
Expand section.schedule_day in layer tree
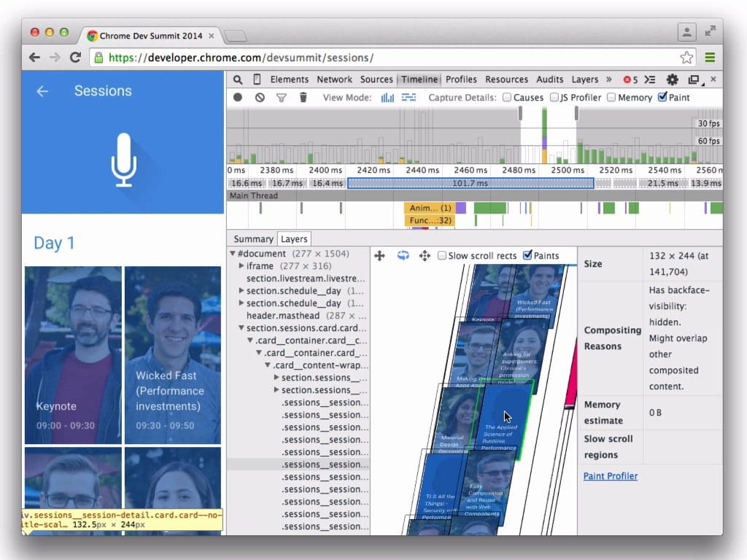point(241,291)
